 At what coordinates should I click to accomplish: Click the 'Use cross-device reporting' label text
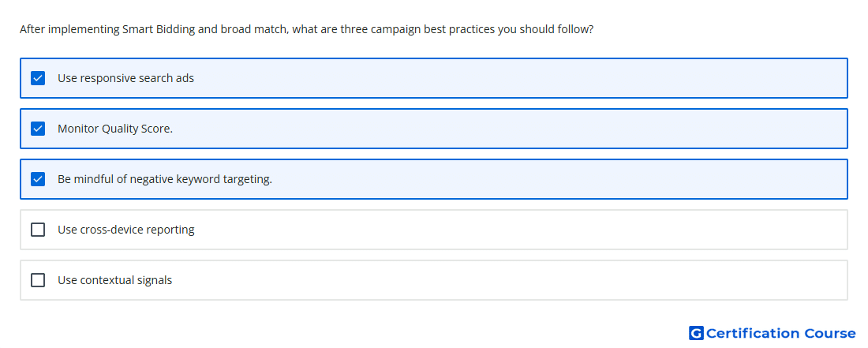[126, 230]
